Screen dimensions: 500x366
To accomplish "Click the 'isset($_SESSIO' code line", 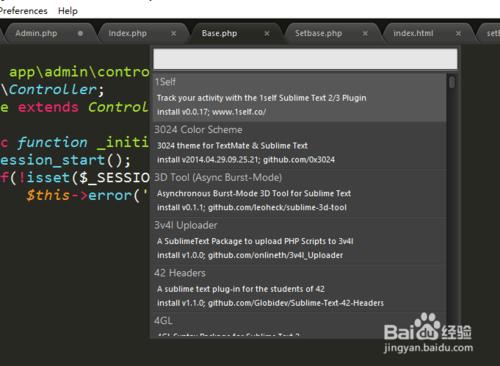I will pos(75,177).
